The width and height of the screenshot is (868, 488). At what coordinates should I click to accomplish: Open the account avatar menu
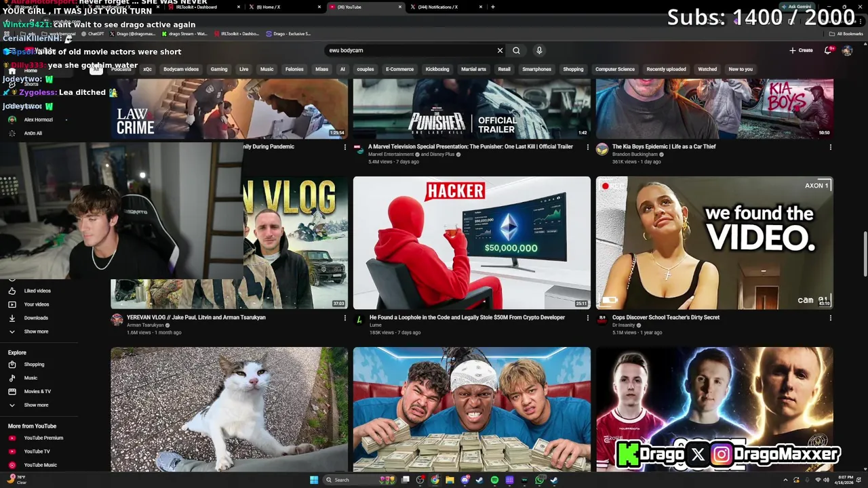pyautogui.click(x=847, y=50)
